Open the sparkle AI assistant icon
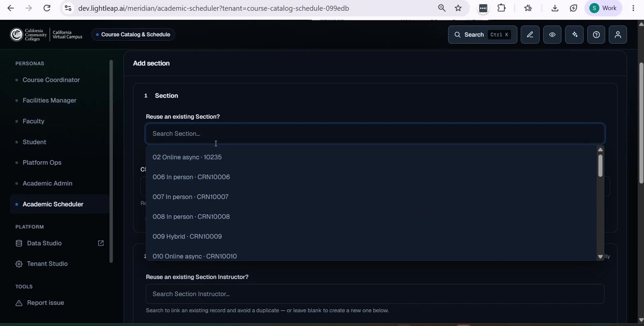644x326 pixels. [574, 35]
